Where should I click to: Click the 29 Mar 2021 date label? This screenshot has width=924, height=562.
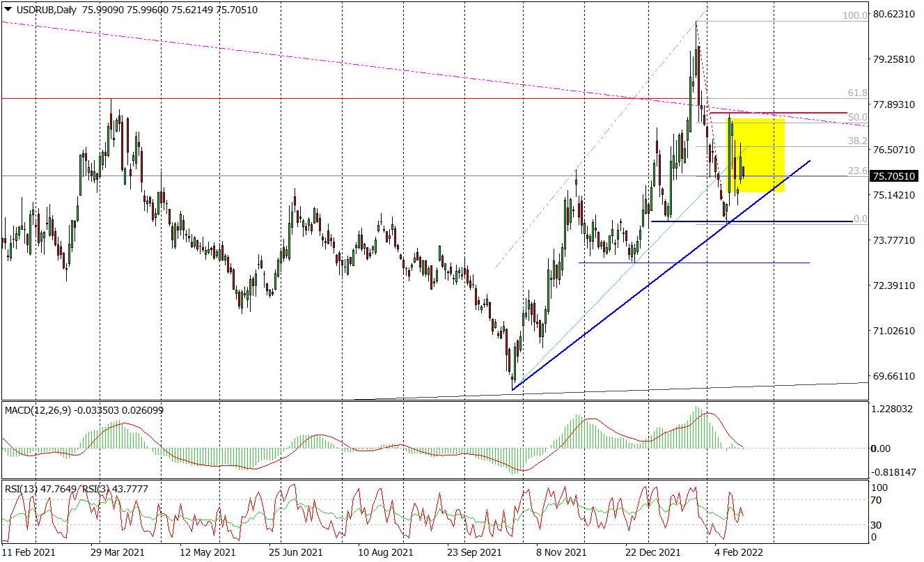coord(118,552)
